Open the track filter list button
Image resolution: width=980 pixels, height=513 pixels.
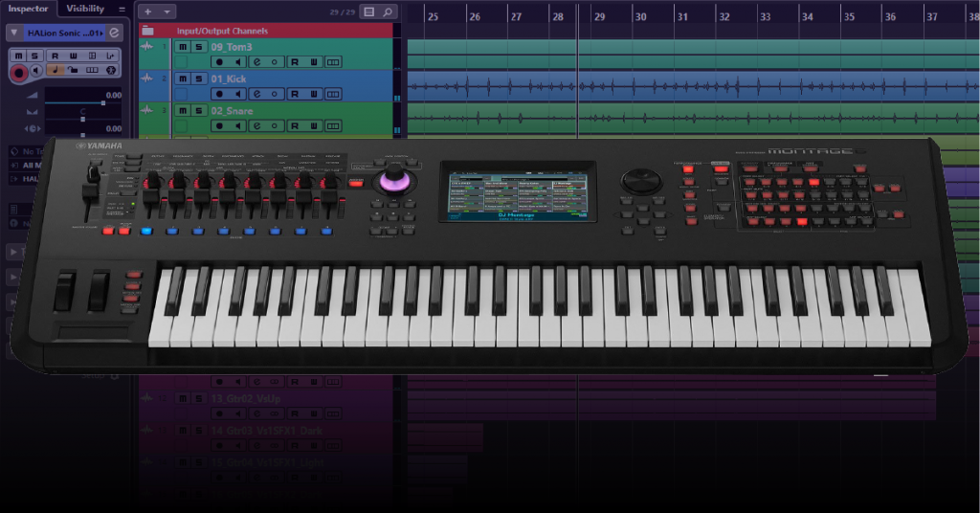click(368, 11)
